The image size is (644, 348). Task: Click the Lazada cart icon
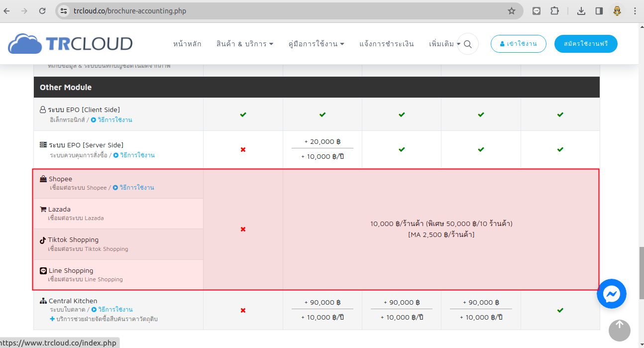pyautogui.click(x=43, y=209)
